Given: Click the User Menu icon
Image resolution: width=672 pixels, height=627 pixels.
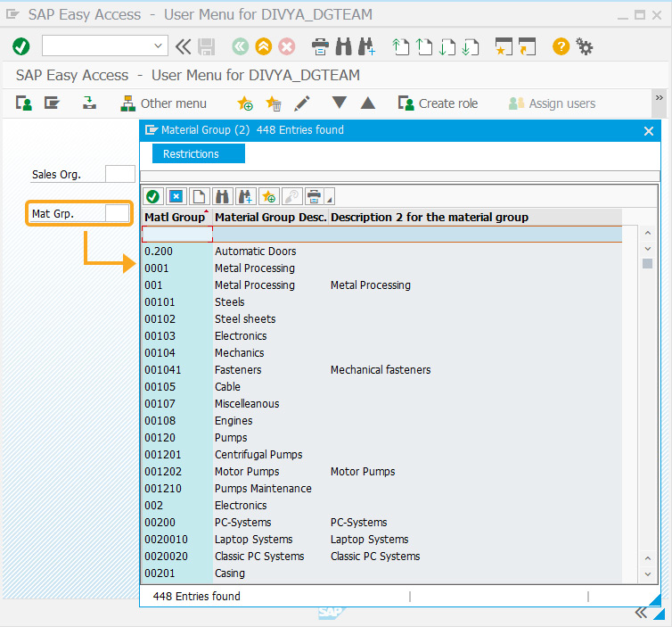Looking at the screenshot, I should [24, 103].
